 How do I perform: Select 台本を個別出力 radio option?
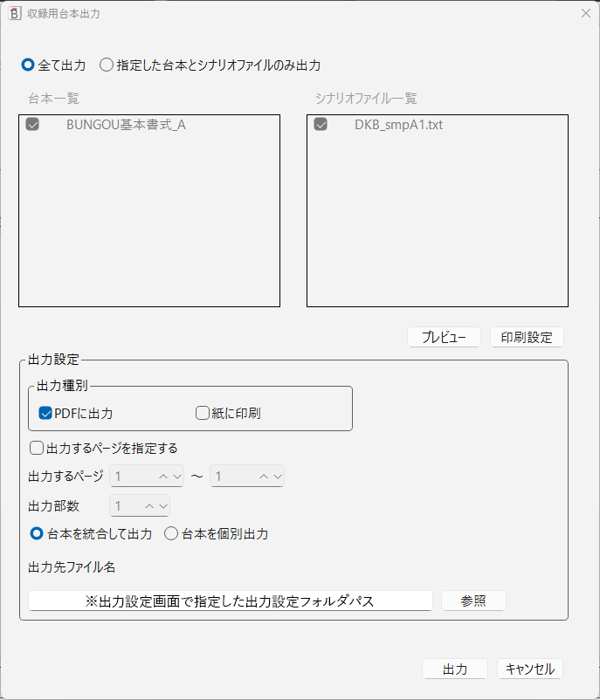[x=217, y=534]
